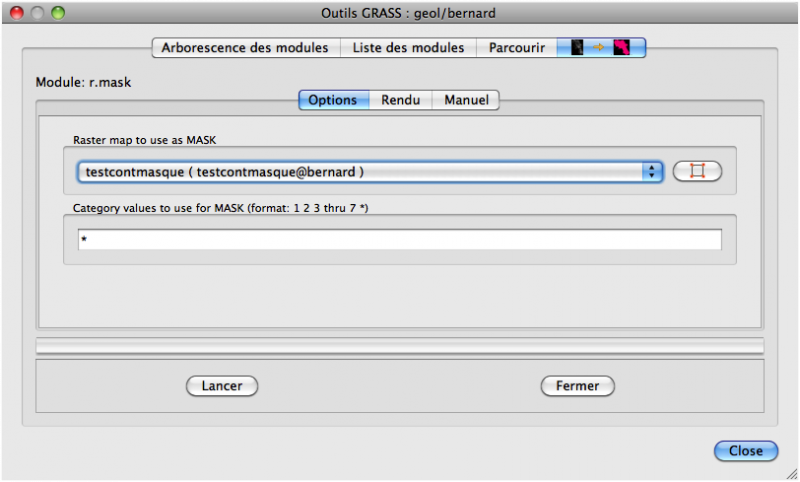
Task: Click the red window close button
Action: (17, 12)
